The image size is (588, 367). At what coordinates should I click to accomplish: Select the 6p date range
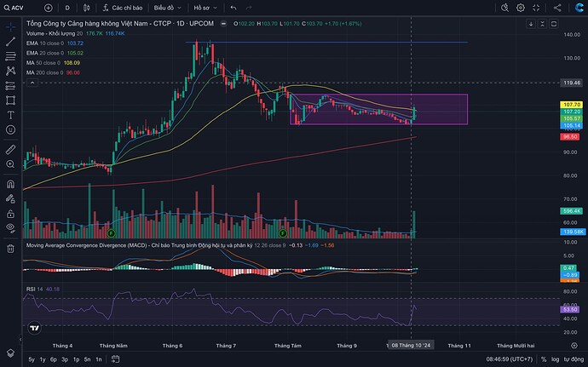(54, 359)
